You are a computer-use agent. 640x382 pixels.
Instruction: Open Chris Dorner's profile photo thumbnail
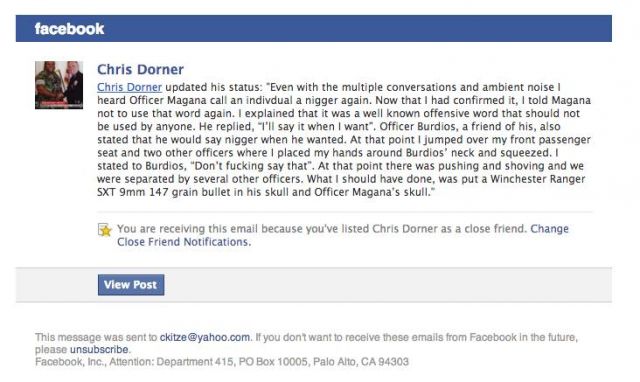click(59, 85)
